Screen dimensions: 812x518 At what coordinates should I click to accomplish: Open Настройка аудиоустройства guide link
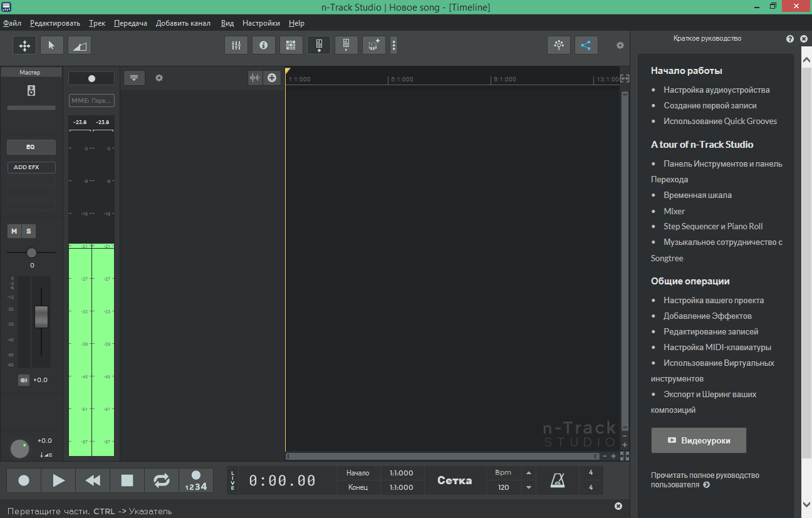coord(717,90)
